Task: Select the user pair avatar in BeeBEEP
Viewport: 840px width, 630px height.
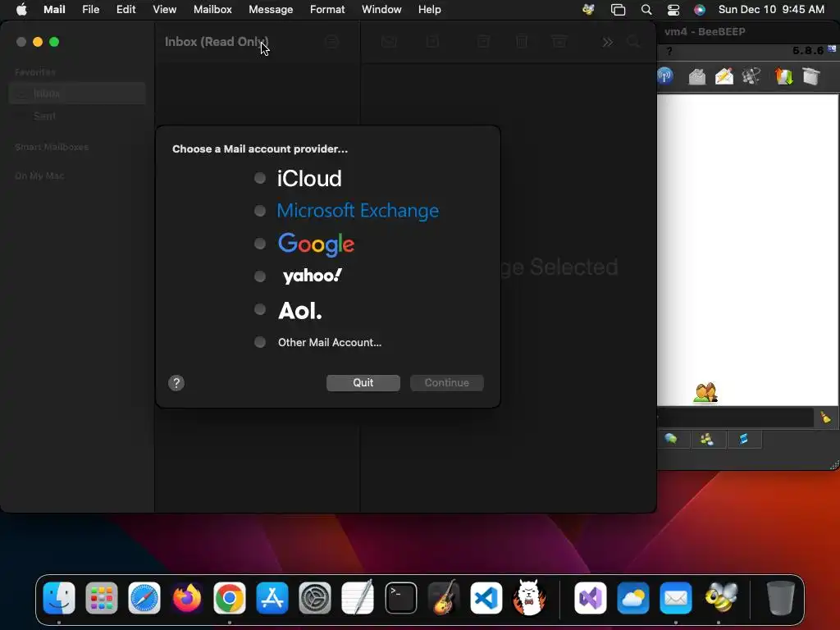Action: click(x=705, y=392)
